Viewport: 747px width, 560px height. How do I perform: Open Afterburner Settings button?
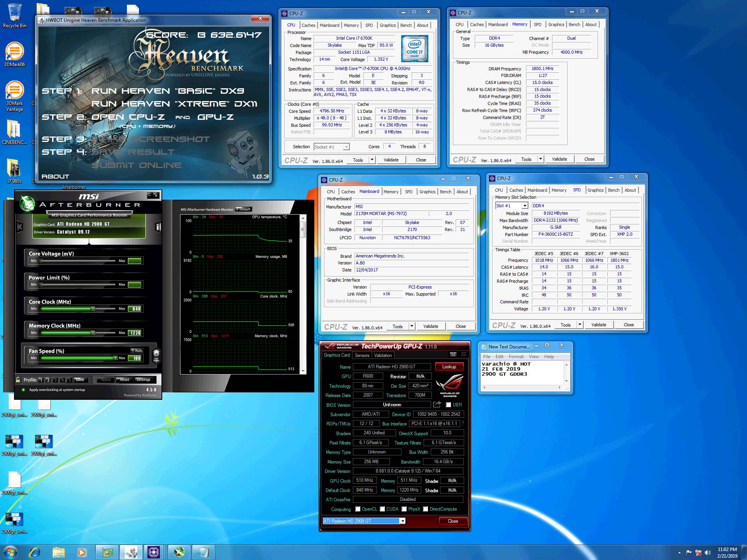[143, 380]
